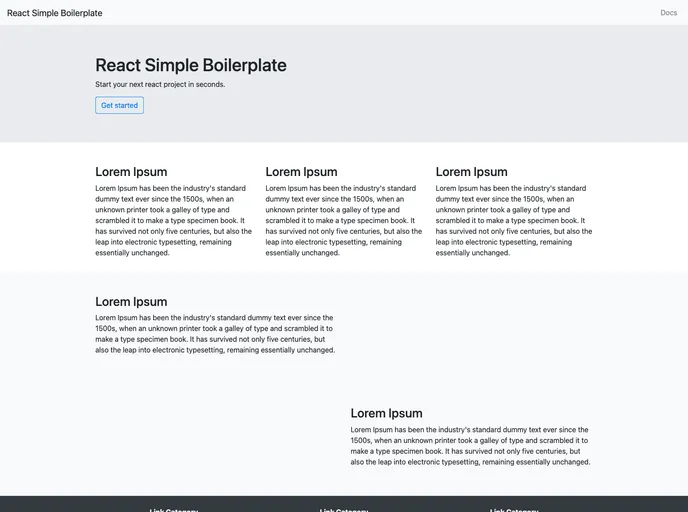Viewport: 688px width, 512px height.
Task: Click "Start your next react project in seconds."
Action: [160, 84]
